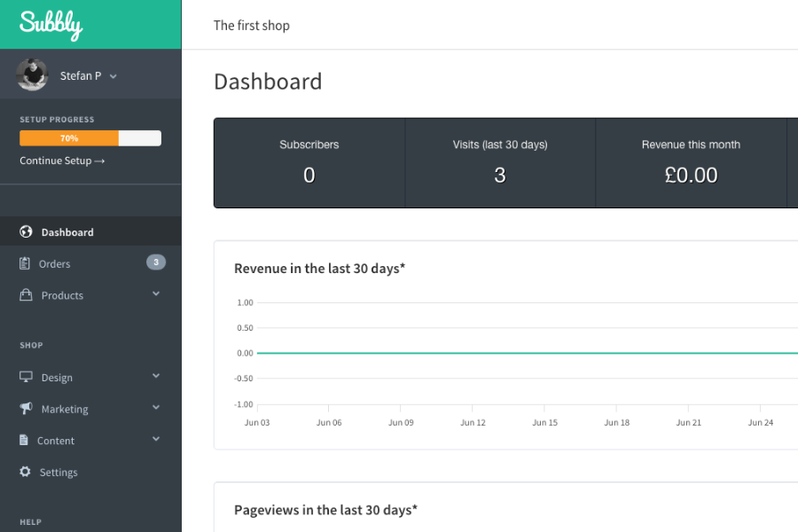Open Stefan P profile avatar
Image resolution: width=798 pixels, height=532 pixels.
pos(32,75)
